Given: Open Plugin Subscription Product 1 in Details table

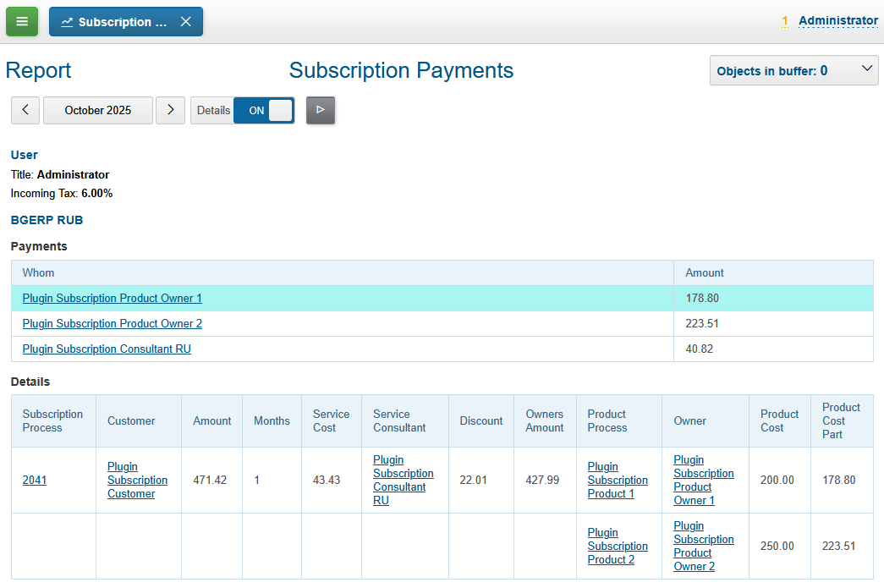Looking at the screenshot, I should pyautogui.click(x=618, y=480).
